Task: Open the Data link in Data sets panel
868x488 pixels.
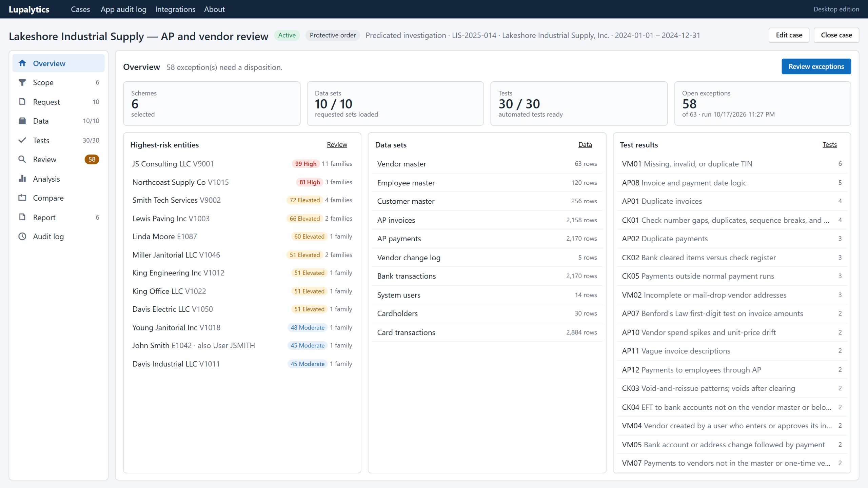Action: tap(585, 145)
